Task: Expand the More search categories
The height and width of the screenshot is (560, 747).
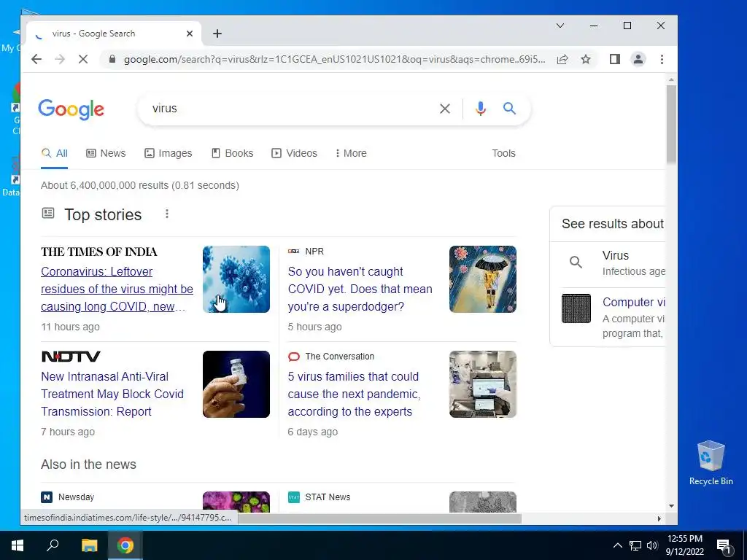Action: tap(351, 153)
